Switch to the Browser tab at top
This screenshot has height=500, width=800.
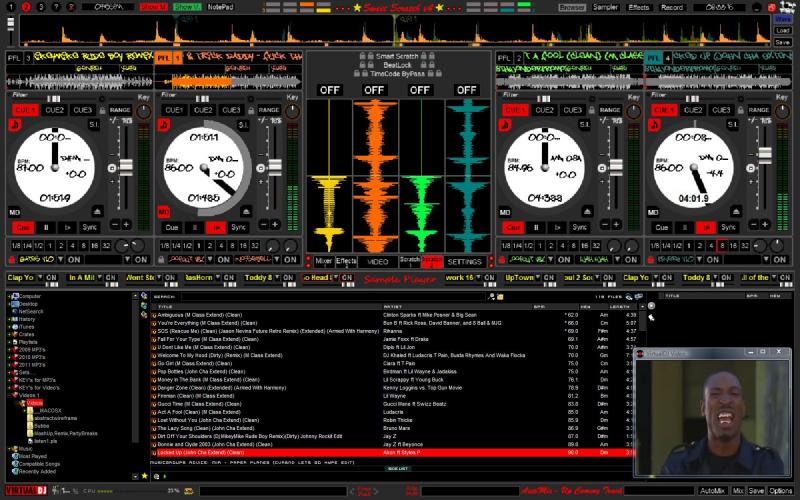pos(572,7)
